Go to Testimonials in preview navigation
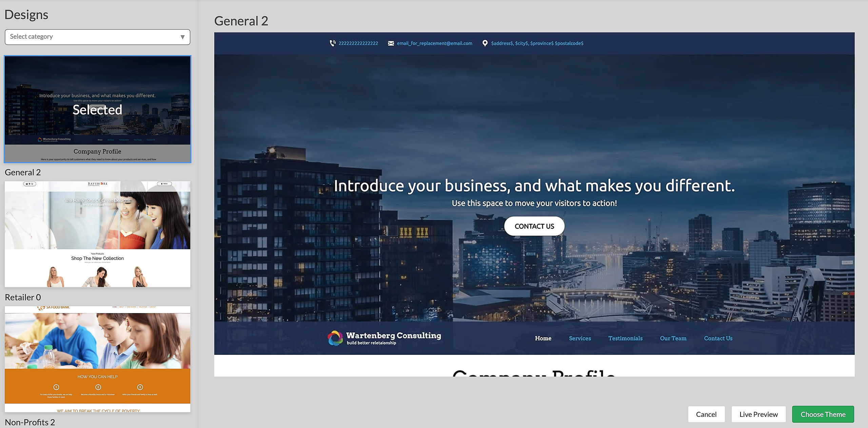The height and width of the screenshot is (428, 868). (625, 338)
